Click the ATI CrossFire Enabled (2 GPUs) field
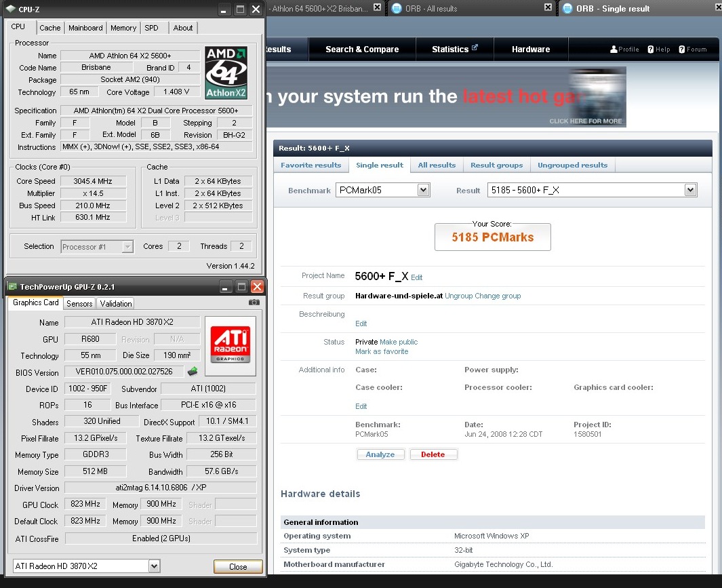The width and height of the screenshot is (722, 588). (x=161, y=538)
